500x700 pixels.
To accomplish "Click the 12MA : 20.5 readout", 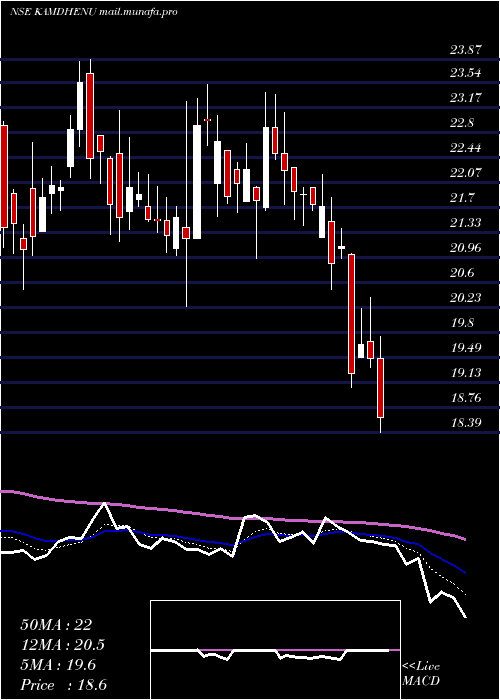I will (62, 646).
